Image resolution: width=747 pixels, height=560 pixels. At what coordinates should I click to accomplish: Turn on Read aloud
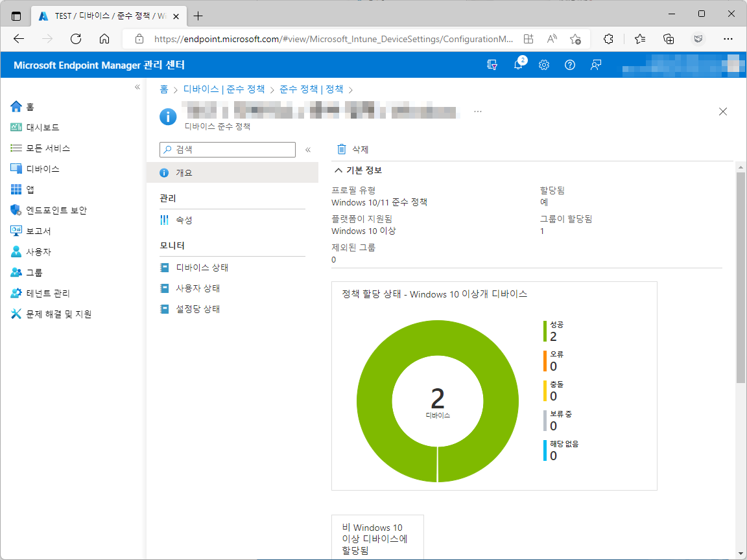pyautogui.click(x=552, y=39)
